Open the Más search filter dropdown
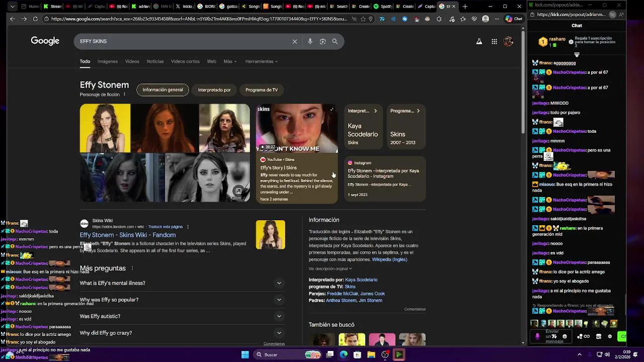The height and width of the screenshot is (362, 644). click(x=230, y=61)
